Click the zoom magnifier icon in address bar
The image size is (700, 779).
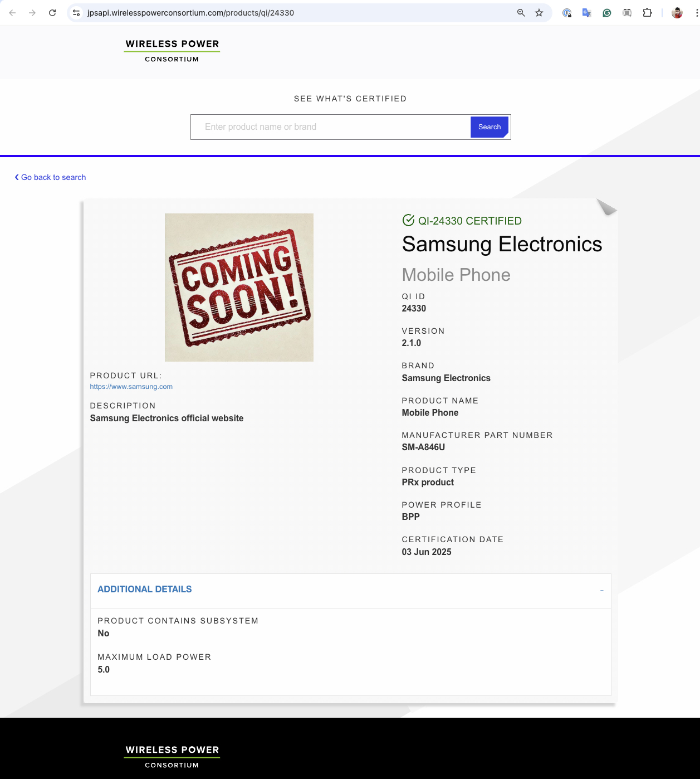coord(521,13)
